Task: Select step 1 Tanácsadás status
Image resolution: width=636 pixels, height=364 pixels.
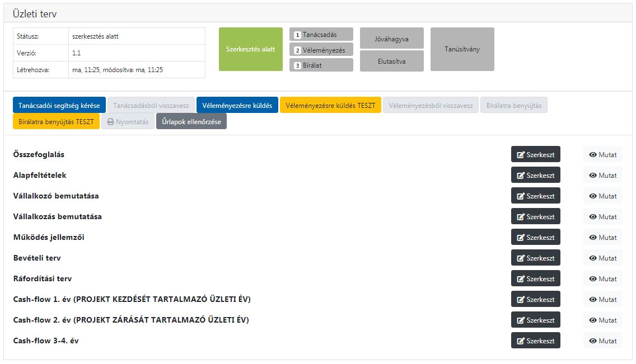Action: coord(321,35)
